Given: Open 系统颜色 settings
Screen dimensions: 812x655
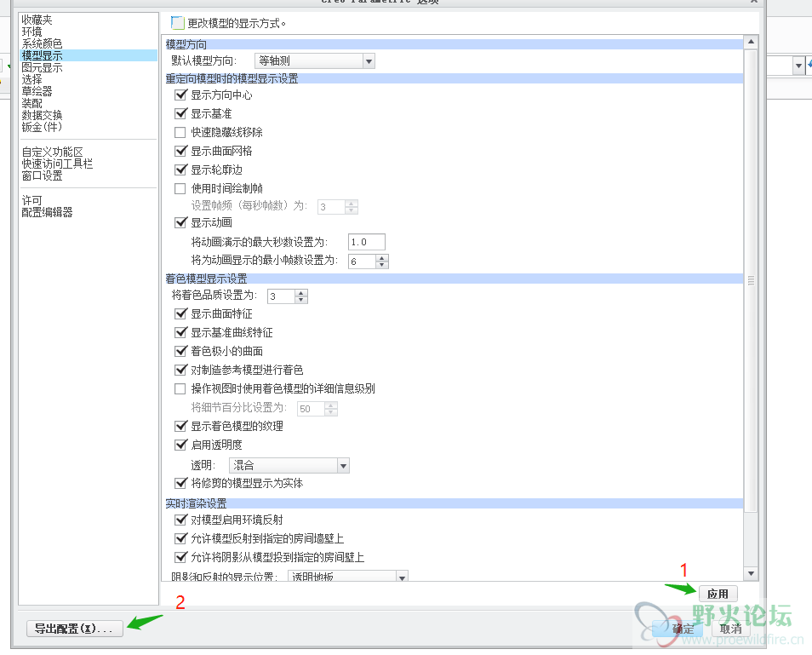Looking at the screenshot, I should (x=42, y=43).
